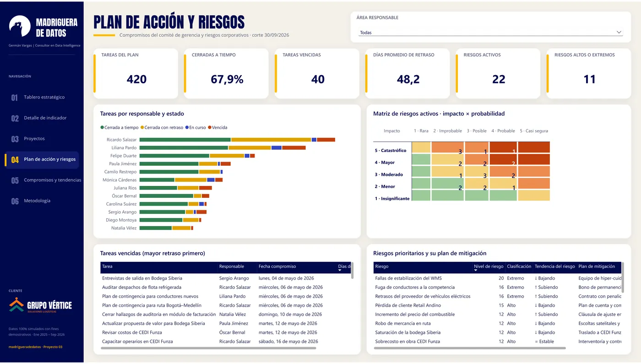Select the Revisar costos de CEDI Funza row

pyautogui.click(x=226, y=332)
